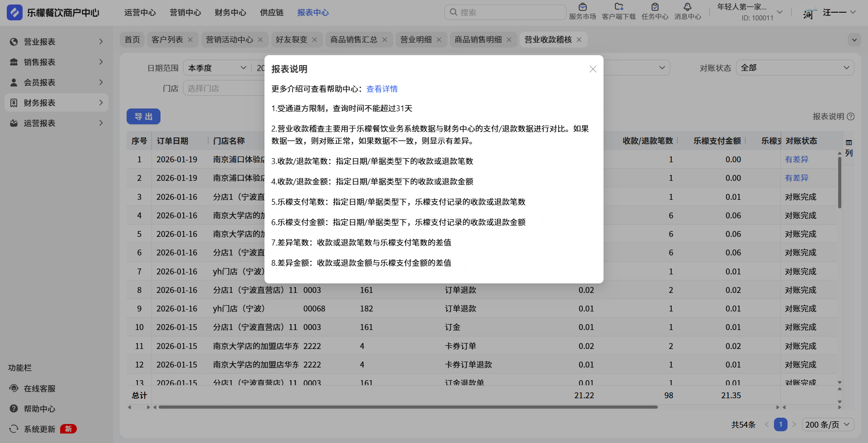The height and width of the screenshot is (443, 868).
Task: Open 消息中心 notification bell
Action: 687,7
